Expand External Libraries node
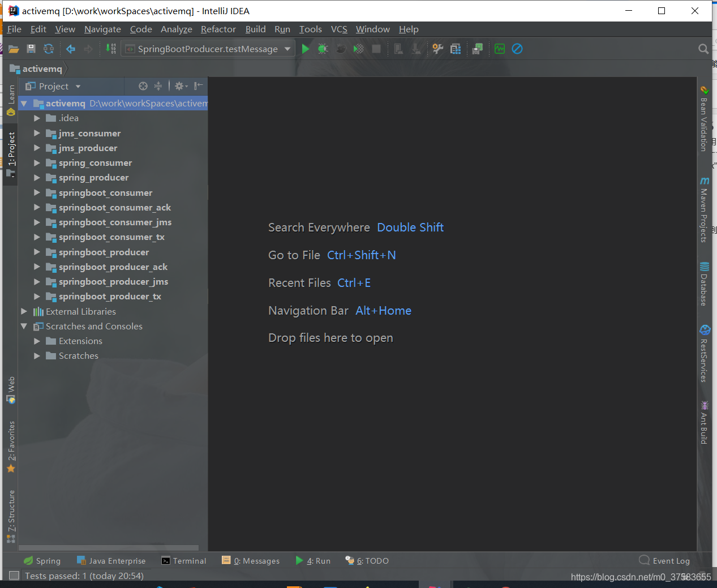Image resolution: width=717 pixels, height=588 pixels. pyautogui.click(x=24, y=312)
